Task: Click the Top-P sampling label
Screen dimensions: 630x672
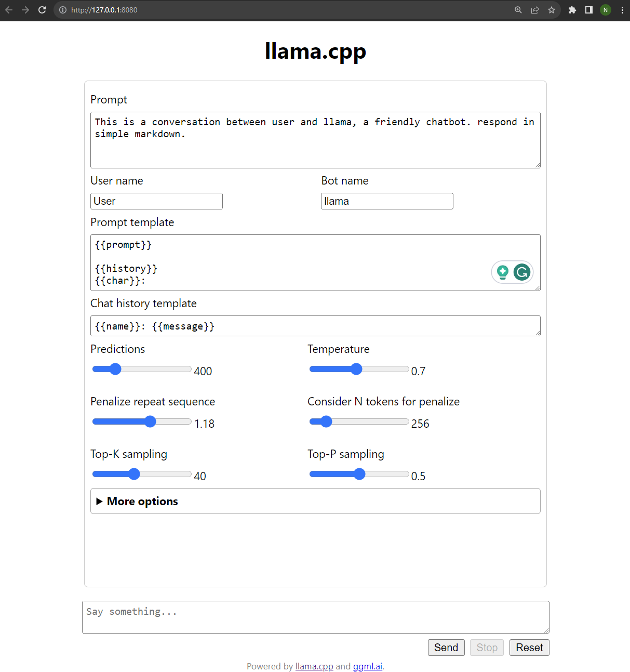Action: [346, 454]
